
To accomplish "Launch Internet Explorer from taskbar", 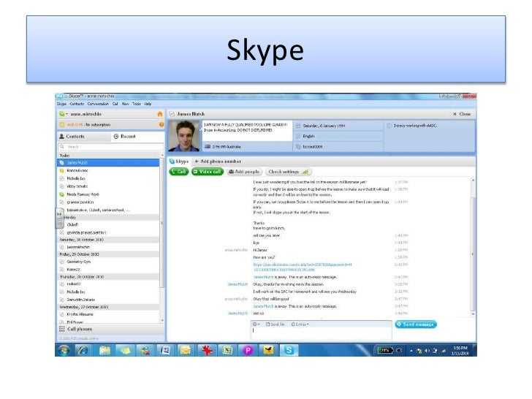I will tap(83, 350).
